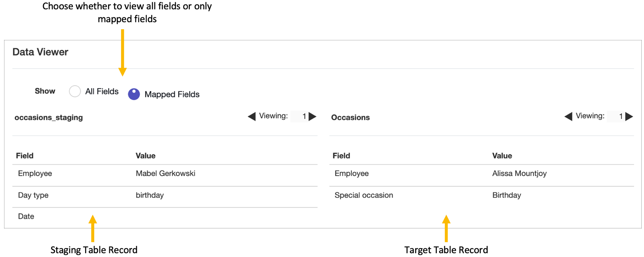The height and width of the screenshot is (257, 644).
Task: Click the Mapped Fields label
Action: click(172, 94)
